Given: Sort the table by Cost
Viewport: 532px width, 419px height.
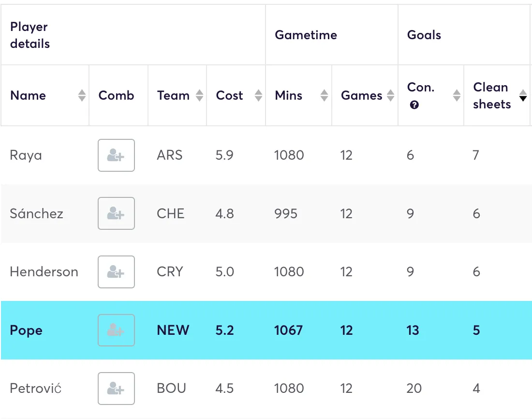Looking at the screenshot, I should coord(257,95).
